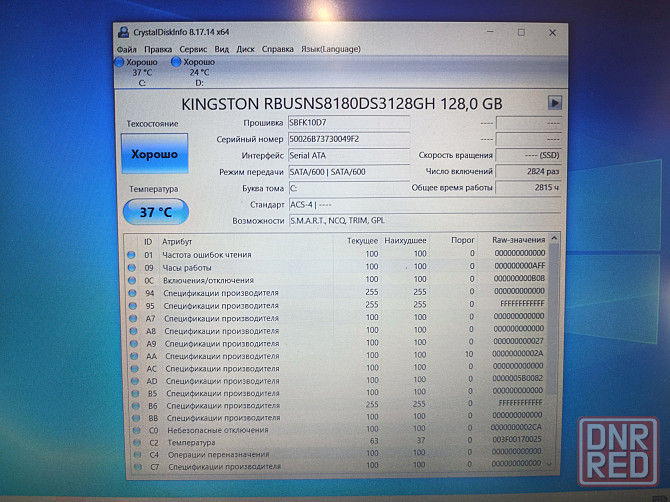
Task: Select the Часы работы row text
Action: click(x=187, y=268)
